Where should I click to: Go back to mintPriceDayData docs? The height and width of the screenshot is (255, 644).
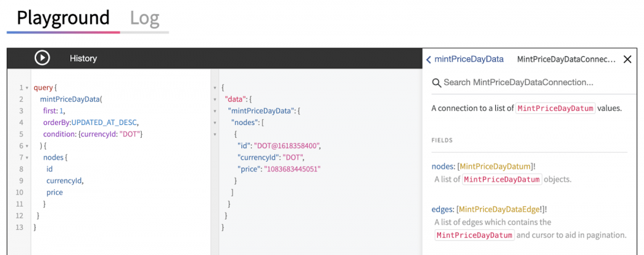[464, 59]
